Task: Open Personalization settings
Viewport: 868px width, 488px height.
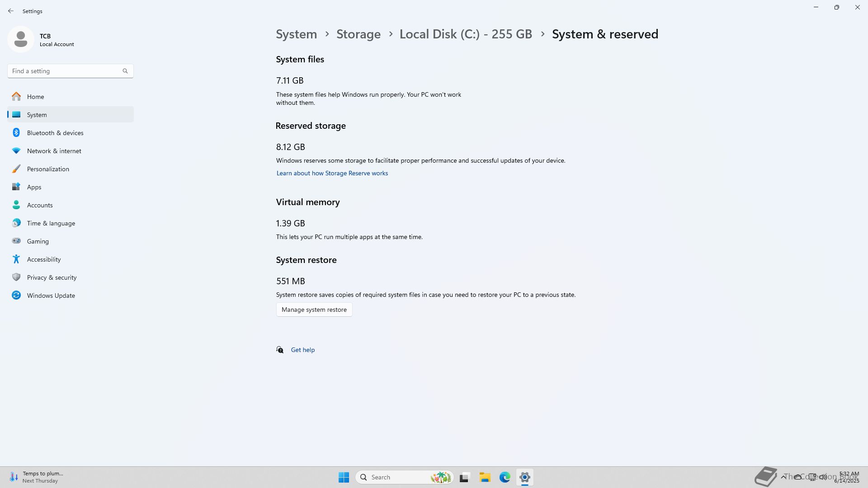Action: coord(48,169)
